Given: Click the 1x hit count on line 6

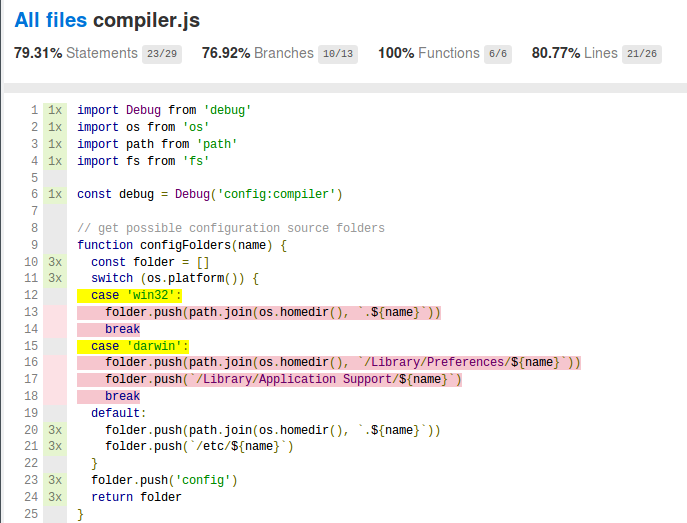Looking at the screenshot, I should coord(55,194).
